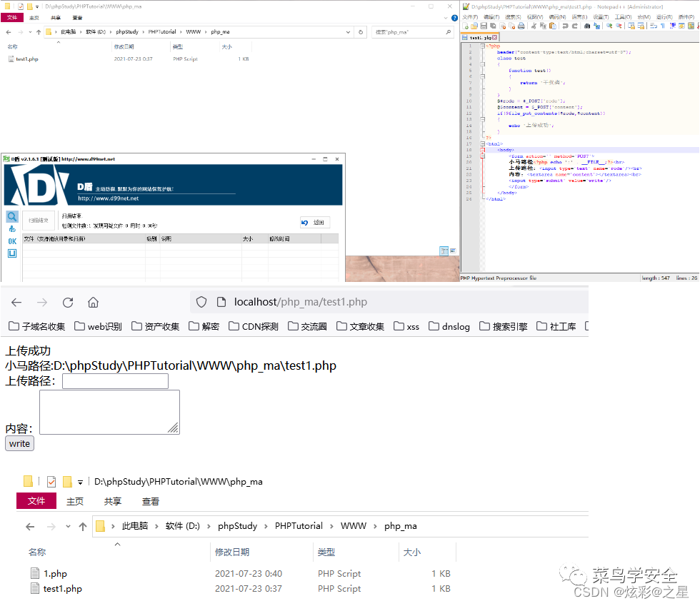The image size is (700, 606).
Task: Click Refresh button in top Explorer address bar
Action: coord(361,32)
